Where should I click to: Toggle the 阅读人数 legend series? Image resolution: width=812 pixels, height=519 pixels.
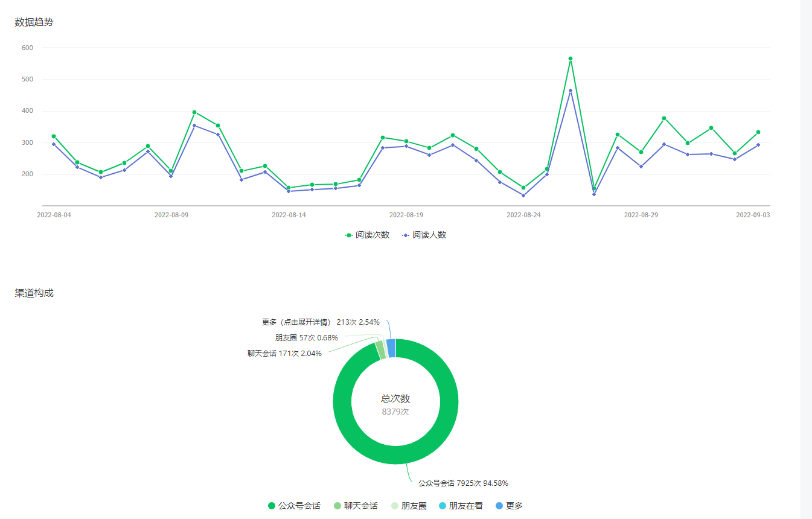pyautogui.click(x=424, y=235)
